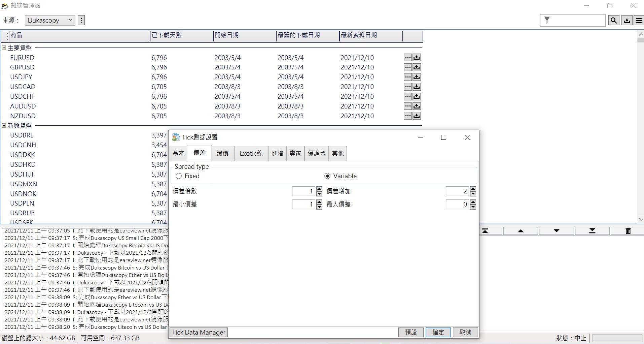644x344 pixels.
Task: Decrease the 價差倍數 value with the down arrow
Action: click(x=319, y=194)
